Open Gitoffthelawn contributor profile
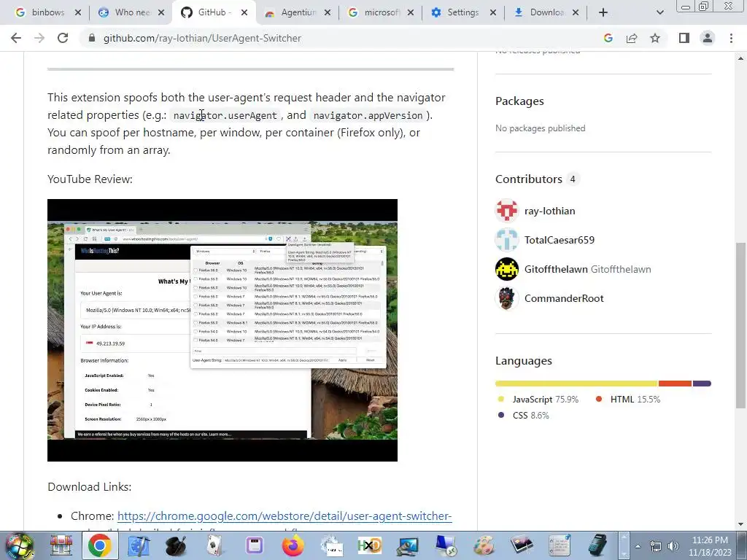Screen dimensions: 747x560 555,269
